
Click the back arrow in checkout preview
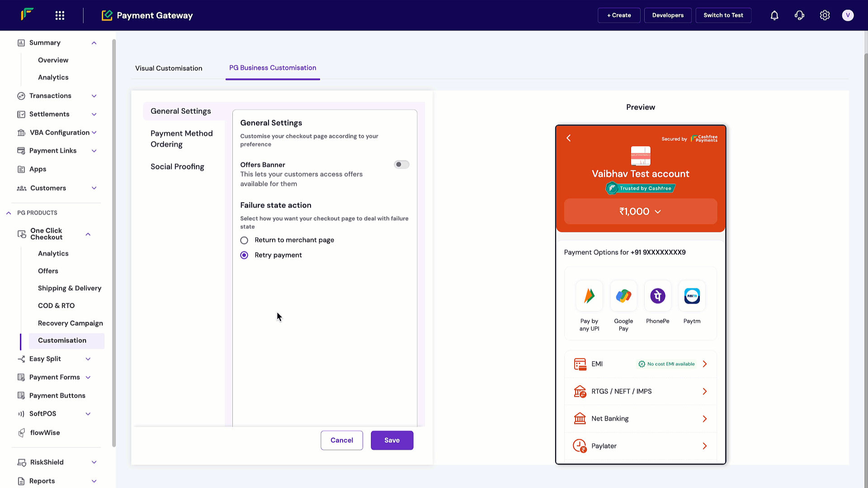[569, 138]
